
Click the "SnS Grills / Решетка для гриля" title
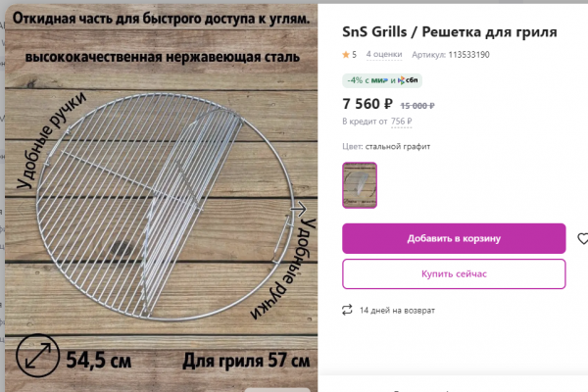pos(449,32)
